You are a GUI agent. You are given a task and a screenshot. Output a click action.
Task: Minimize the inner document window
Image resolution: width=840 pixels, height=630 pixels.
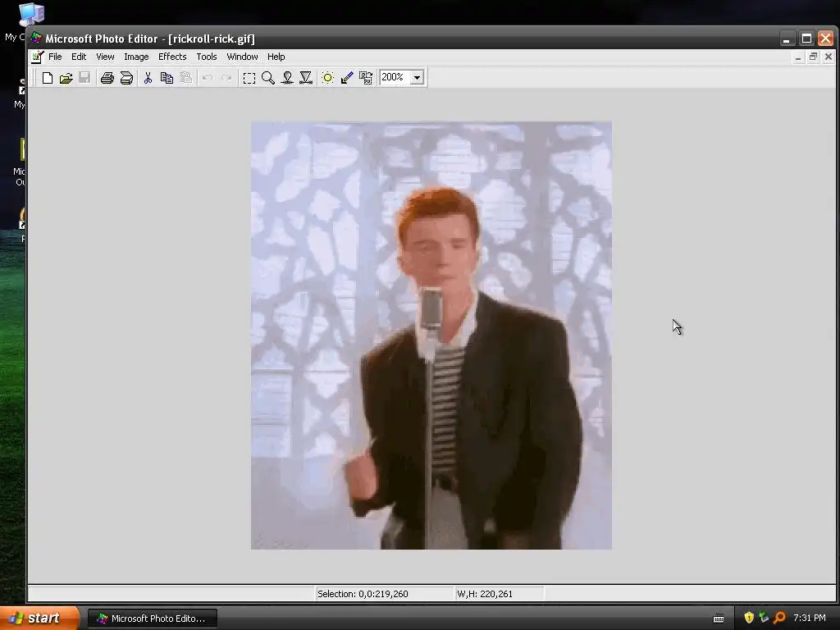[x=798, y=57]
